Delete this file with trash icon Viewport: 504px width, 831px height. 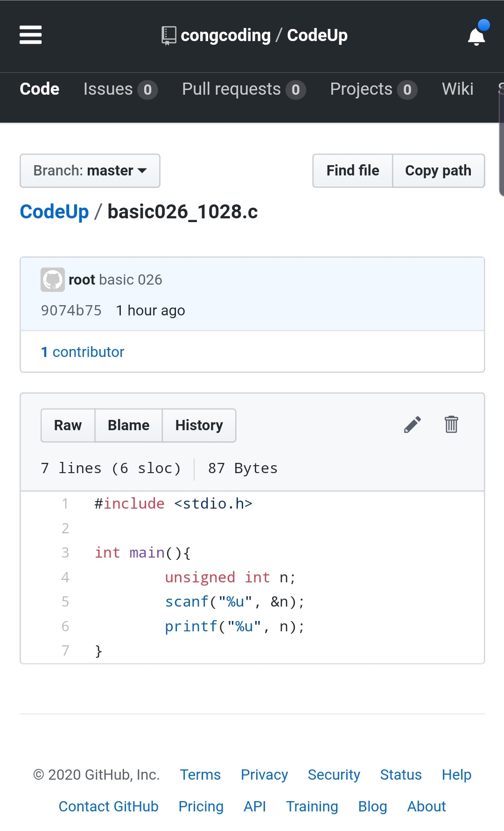(451, 425)
